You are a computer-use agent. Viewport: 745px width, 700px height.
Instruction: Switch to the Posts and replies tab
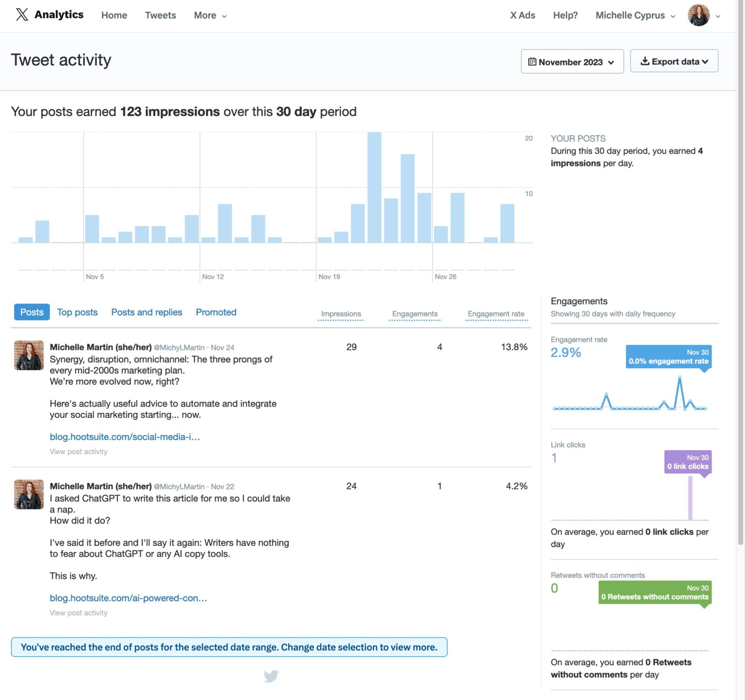pos(146,312)
